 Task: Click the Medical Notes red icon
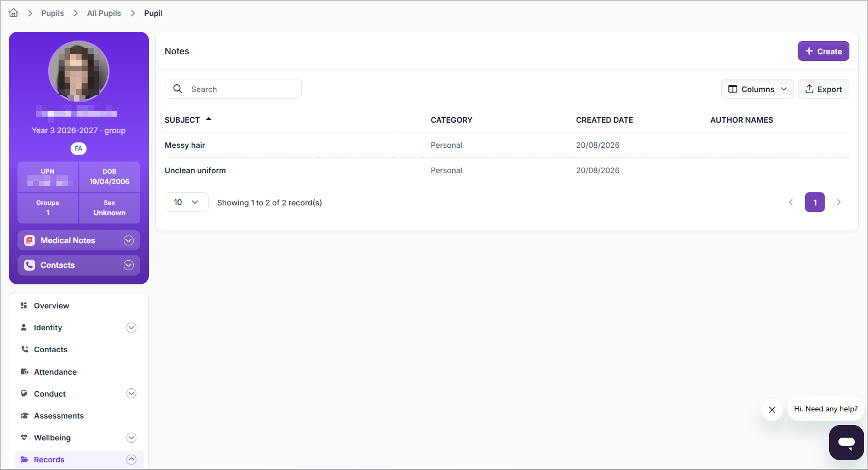(x=30, y=240)
